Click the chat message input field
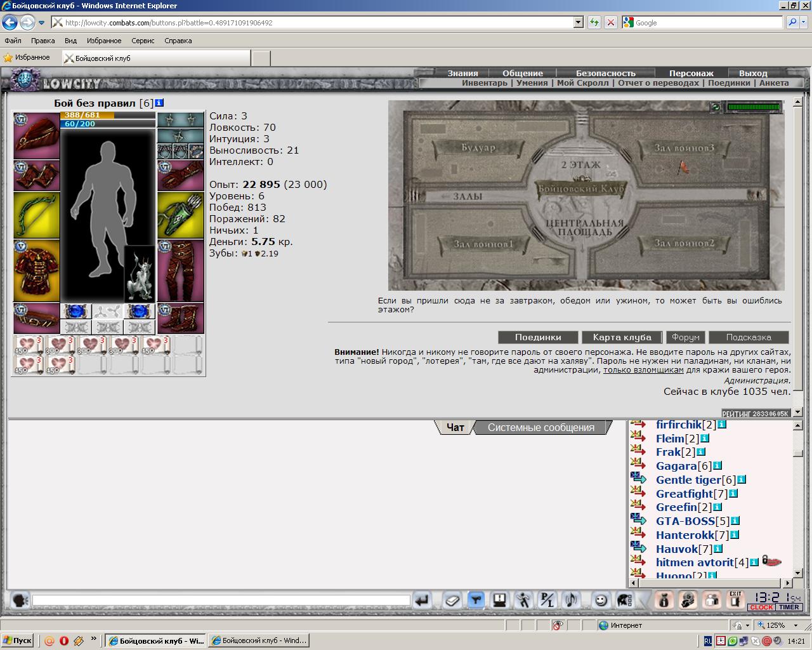This screenshot has height=650, width=812. (221, 600)
